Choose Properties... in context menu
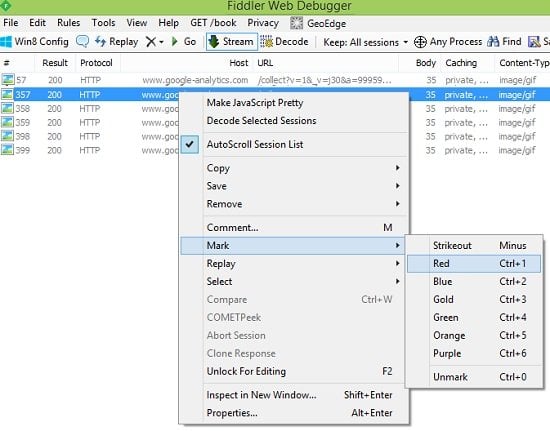 294,413
